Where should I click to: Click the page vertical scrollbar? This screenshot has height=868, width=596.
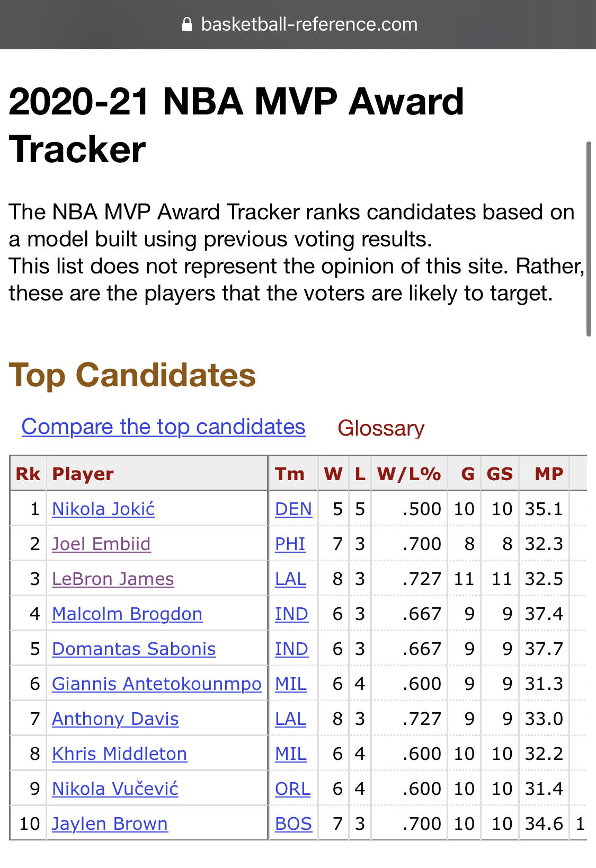(589, 239)
